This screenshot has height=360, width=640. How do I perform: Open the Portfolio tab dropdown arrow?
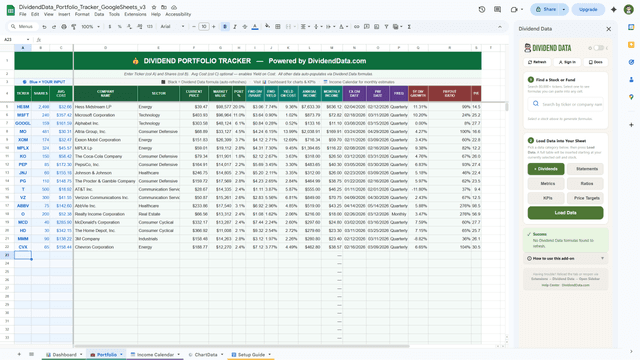click(x=121, y=355)
